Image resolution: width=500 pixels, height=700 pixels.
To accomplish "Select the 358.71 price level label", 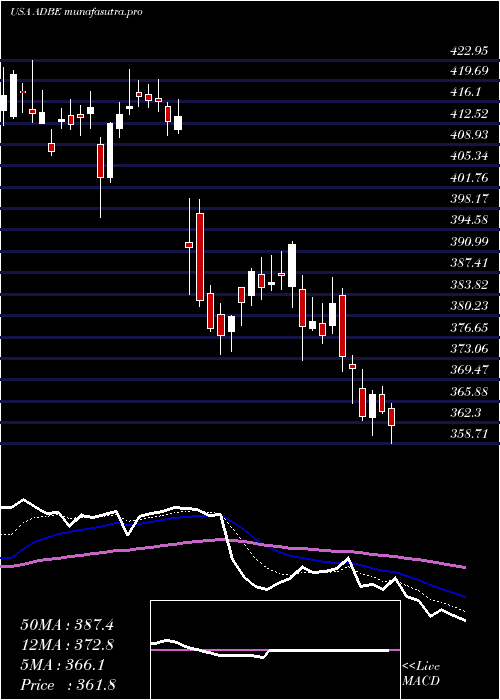I will click(x=468, y=434).
